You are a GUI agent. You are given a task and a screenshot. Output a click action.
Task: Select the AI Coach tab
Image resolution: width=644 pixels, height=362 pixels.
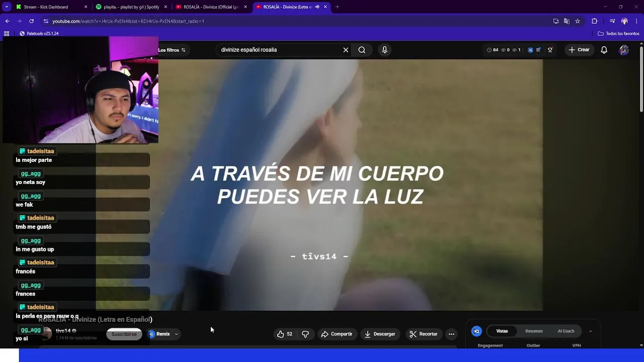[x=566, y=331]
